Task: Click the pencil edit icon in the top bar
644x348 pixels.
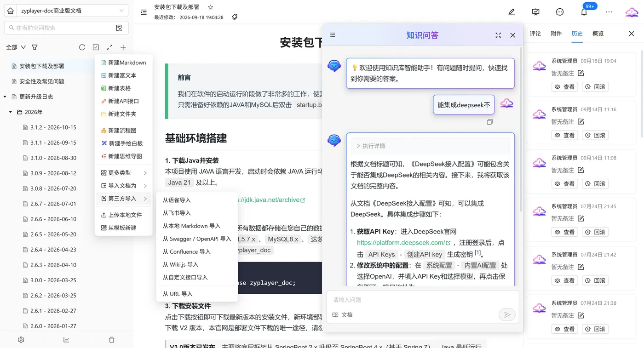Action: tap(512, 12)
